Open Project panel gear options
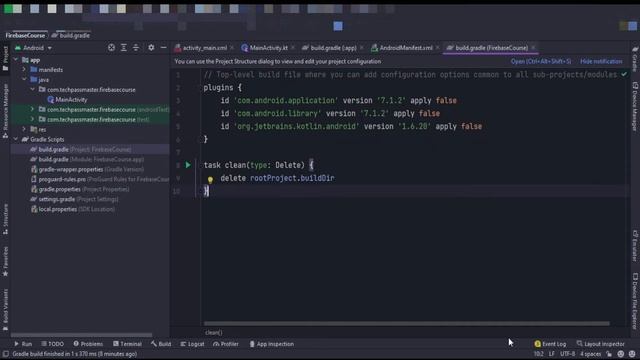 pyautogui.click(x=151, y=48)
